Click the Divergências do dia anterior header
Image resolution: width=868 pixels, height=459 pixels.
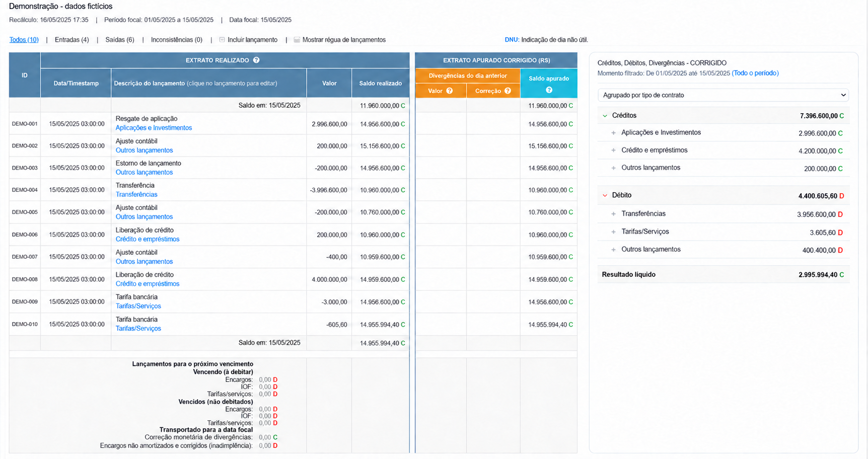pos(468,76)
